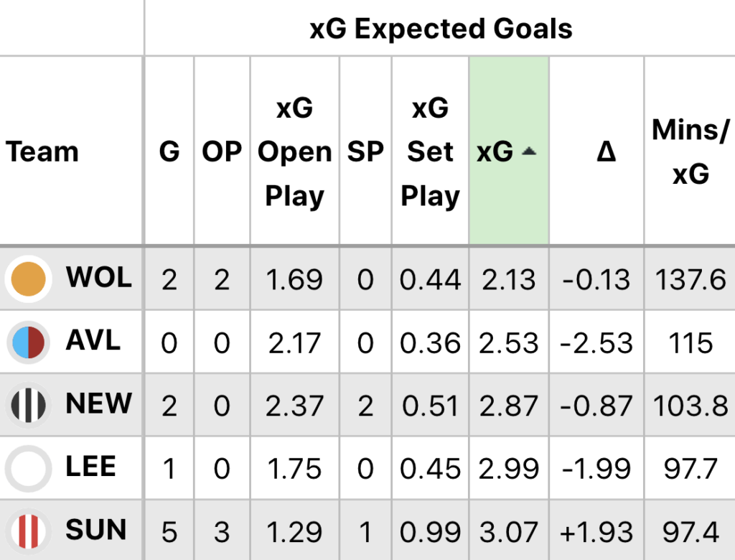
Task: Sort by the SP column header
Action: click(365, 151)
